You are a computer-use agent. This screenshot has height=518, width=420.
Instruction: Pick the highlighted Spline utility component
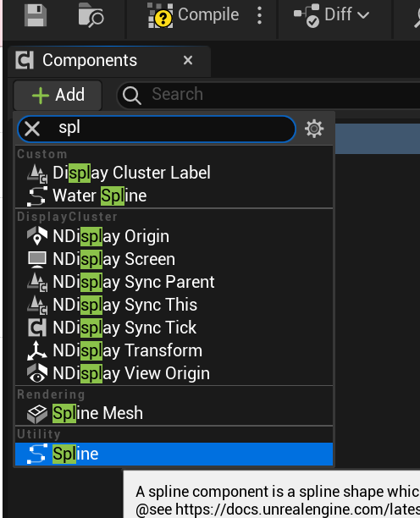coord(174,454)
